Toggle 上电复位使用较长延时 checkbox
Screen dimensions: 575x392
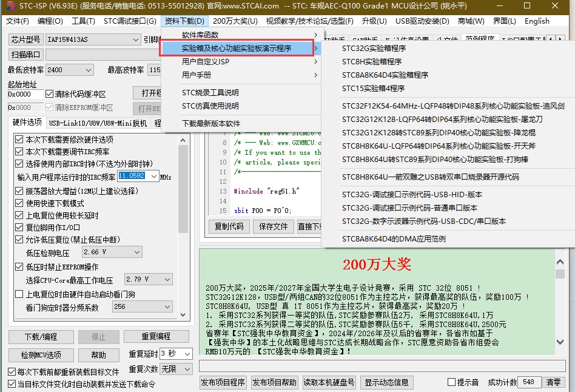click(19, 215)
